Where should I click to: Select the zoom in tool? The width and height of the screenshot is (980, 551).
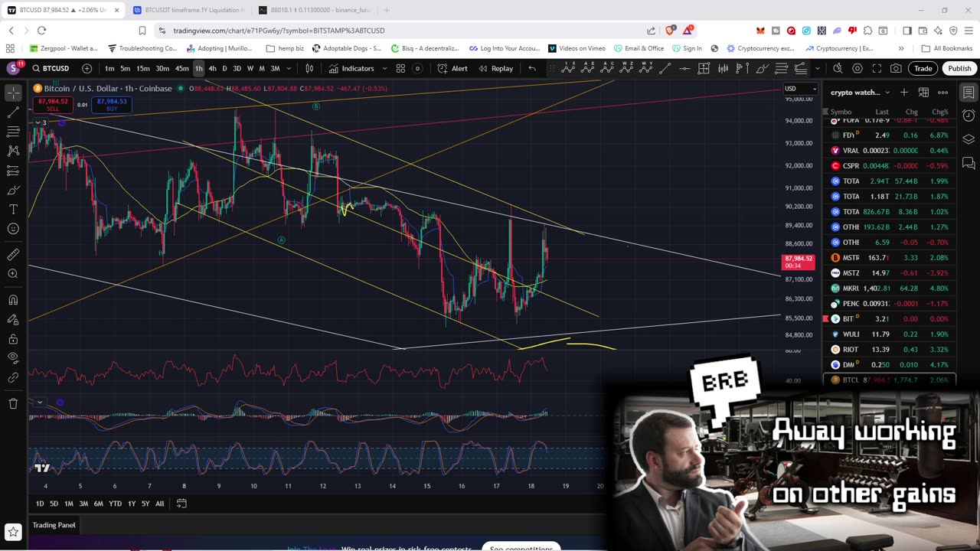[x=13, y=273]
